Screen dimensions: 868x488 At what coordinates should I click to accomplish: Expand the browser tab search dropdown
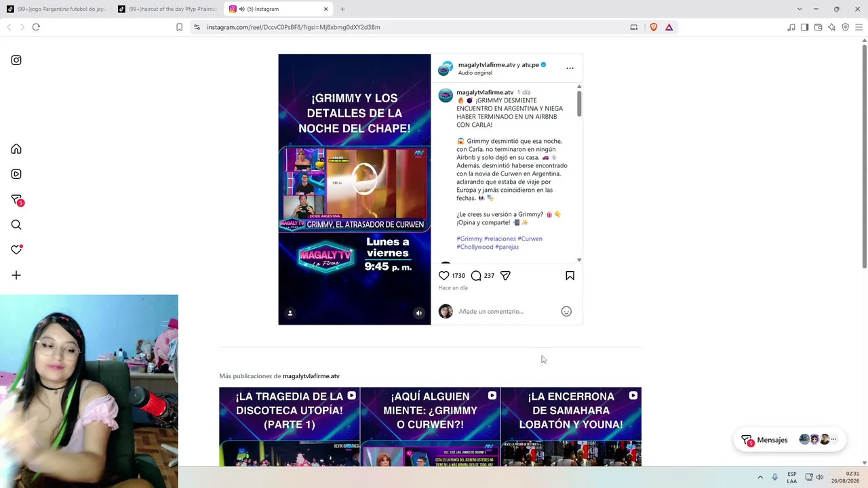800,9
